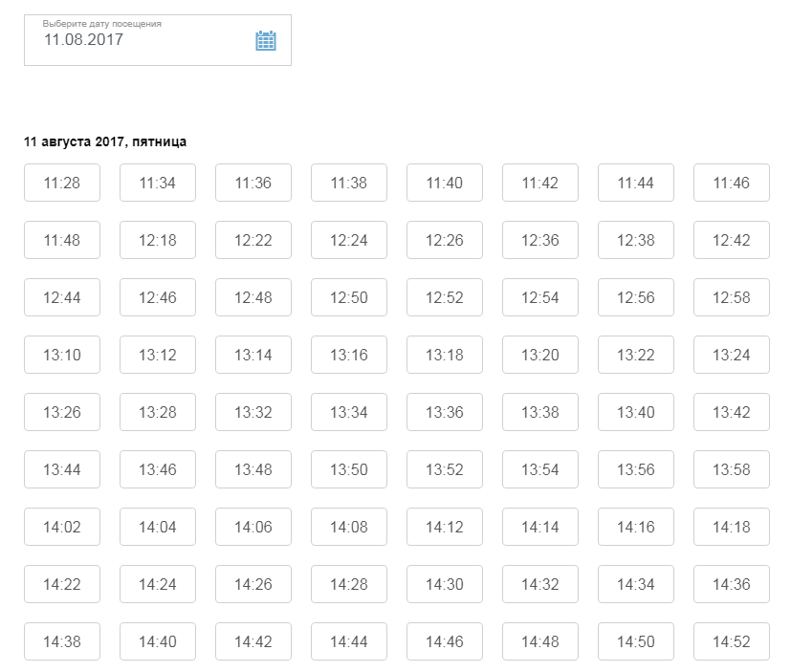Select the 11:28 time slot

(x=62, y=183)
